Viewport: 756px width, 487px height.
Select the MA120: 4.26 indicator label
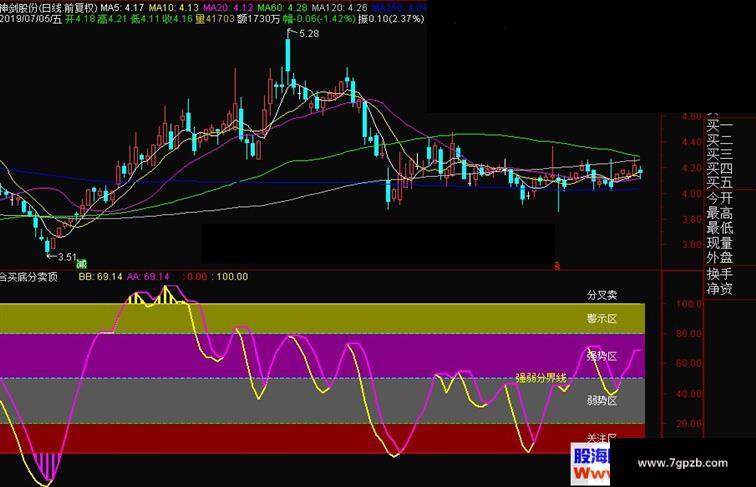(339, 8)
